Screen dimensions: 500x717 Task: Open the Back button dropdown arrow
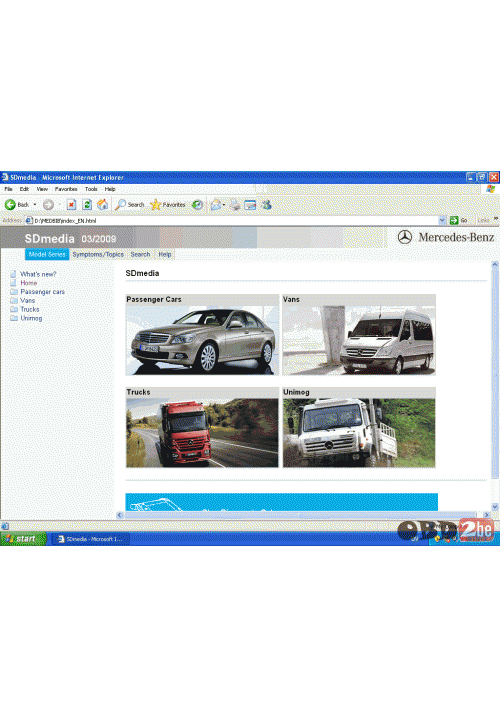click(35, 204)
